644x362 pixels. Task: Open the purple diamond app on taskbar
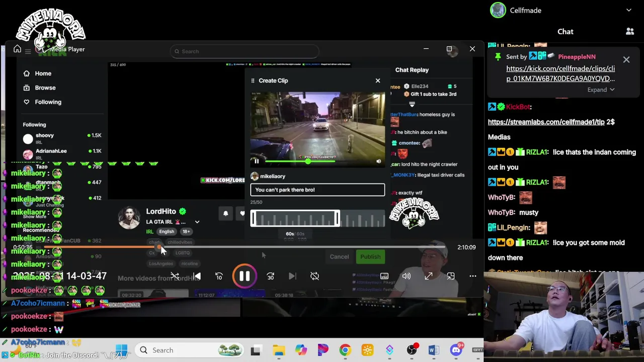[x=389, y=350]
